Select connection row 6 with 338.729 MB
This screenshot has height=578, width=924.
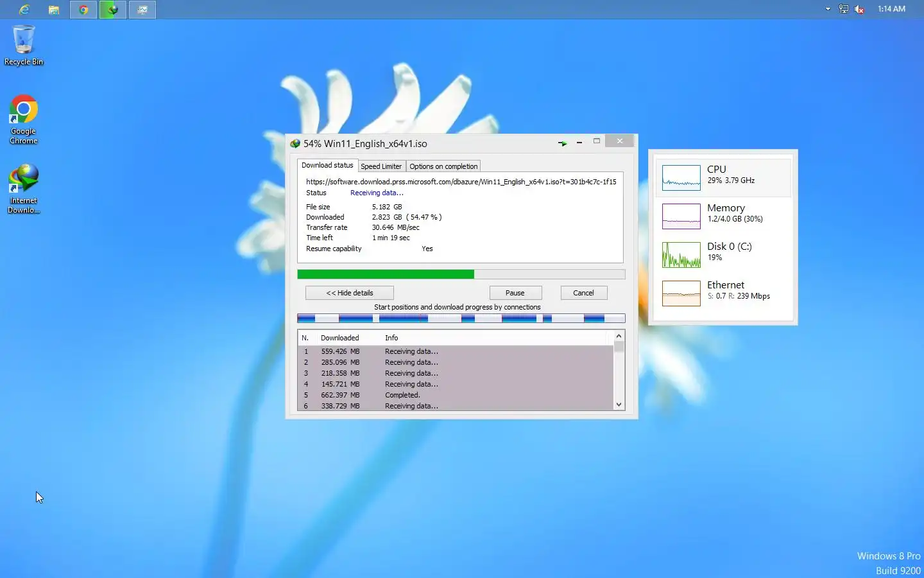pos(456,405)
